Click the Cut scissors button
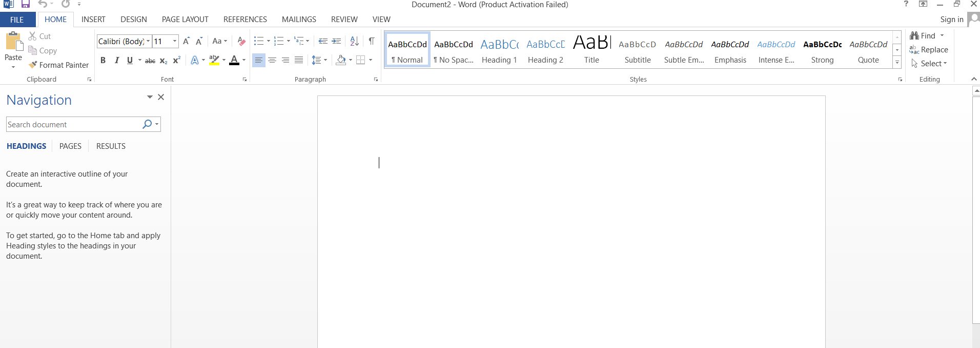Screen dimensions: 980x348 tap(39, 36)
